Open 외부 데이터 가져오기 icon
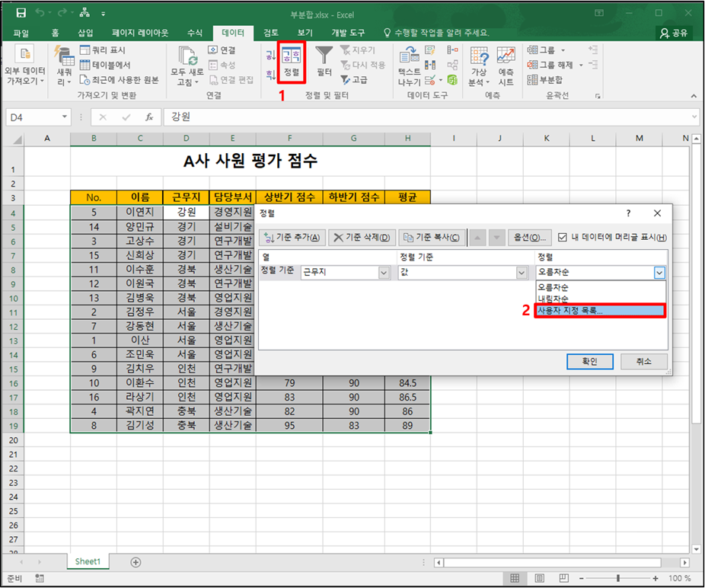The width and height of the screenshot is (705, 588). tap(24, 54)
